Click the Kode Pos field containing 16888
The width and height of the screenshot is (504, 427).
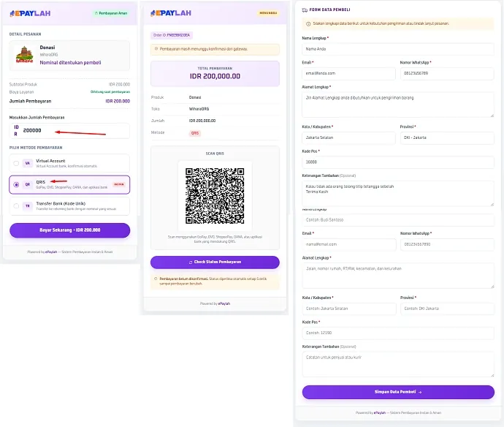398,162
